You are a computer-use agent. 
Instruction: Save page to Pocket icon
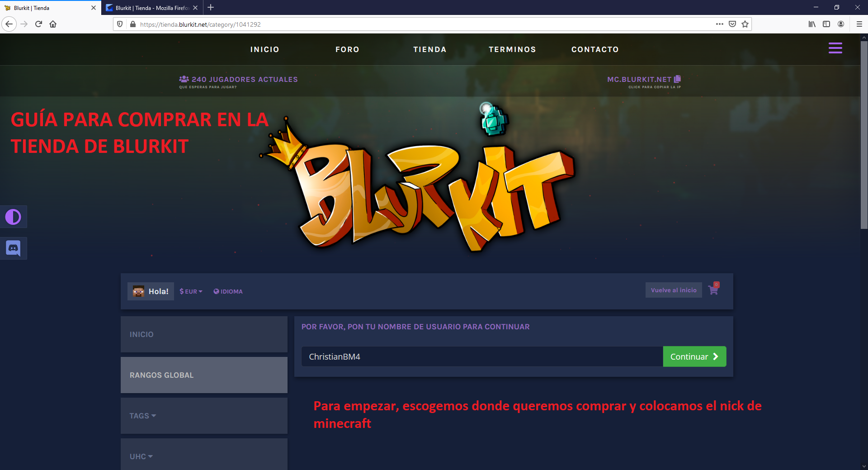(732, 24)
